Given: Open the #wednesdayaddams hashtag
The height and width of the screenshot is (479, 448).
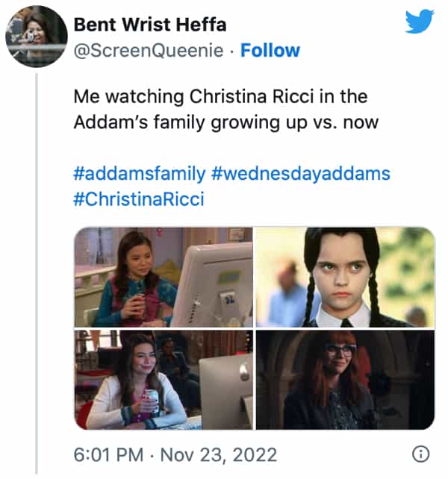Looking at the screenshot, I should point(301,174).
